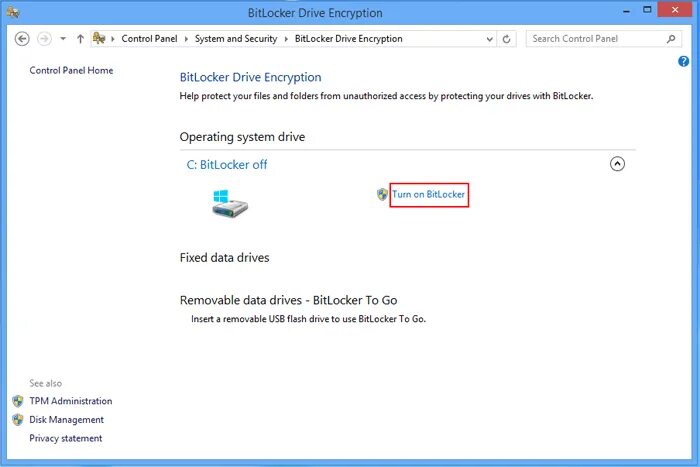700x467 pixels.
Task: Click the shield icon beside Turn on BitLocker
Action: point(382,194)
